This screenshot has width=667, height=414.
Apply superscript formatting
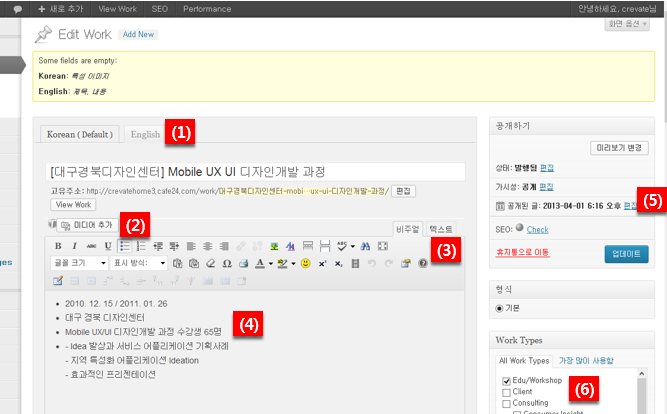click(322, 263)
